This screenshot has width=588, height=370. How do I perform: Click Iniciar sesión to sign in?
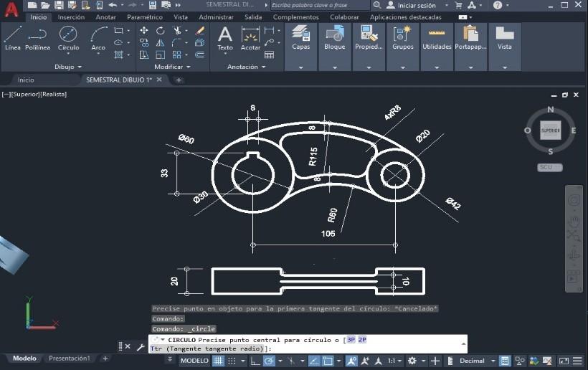coord(417,5)
